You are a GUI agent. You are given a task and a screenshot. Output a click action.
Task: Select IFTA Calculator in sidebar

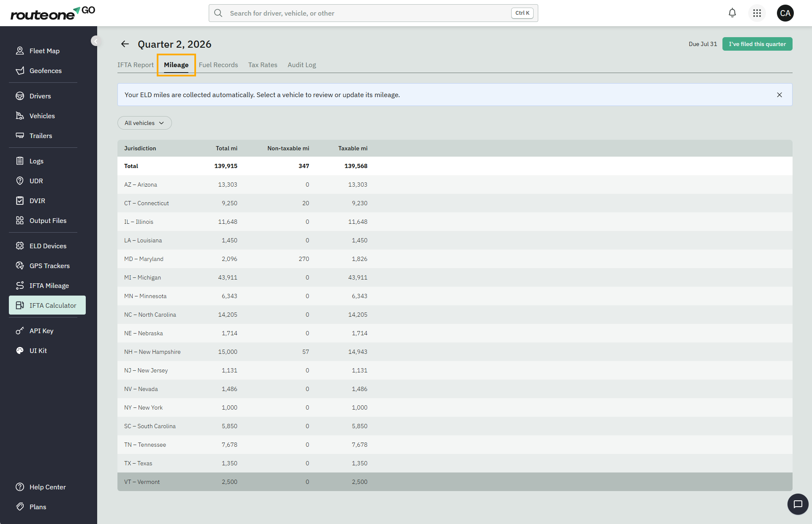[x=47, y=305]
